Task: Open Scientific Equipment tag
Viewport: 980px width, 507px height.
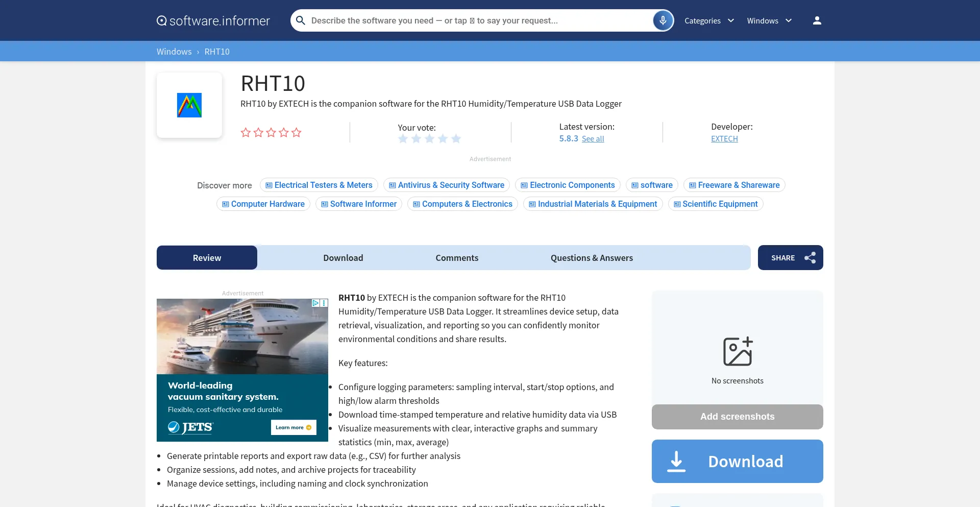Action: (x=716, y=204)
